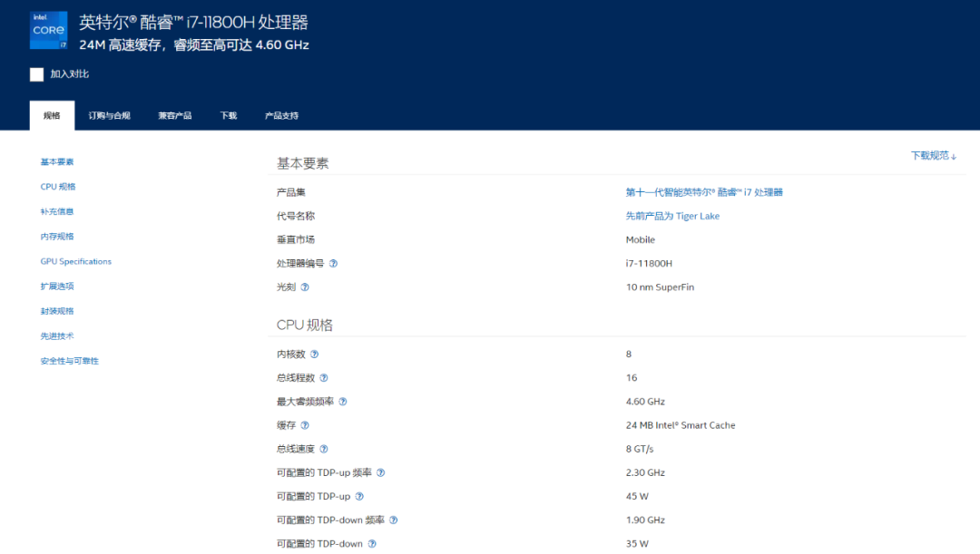The image size is (980, 554).
Task: Select the Mobile value text
Action: point(640,240)
